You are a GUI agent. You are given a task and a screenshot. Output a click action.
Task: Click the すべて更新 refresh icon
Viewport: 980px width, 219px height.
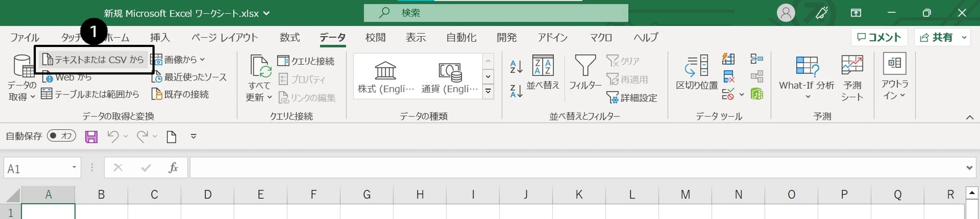pyautogui.click(x=260, y=67)
